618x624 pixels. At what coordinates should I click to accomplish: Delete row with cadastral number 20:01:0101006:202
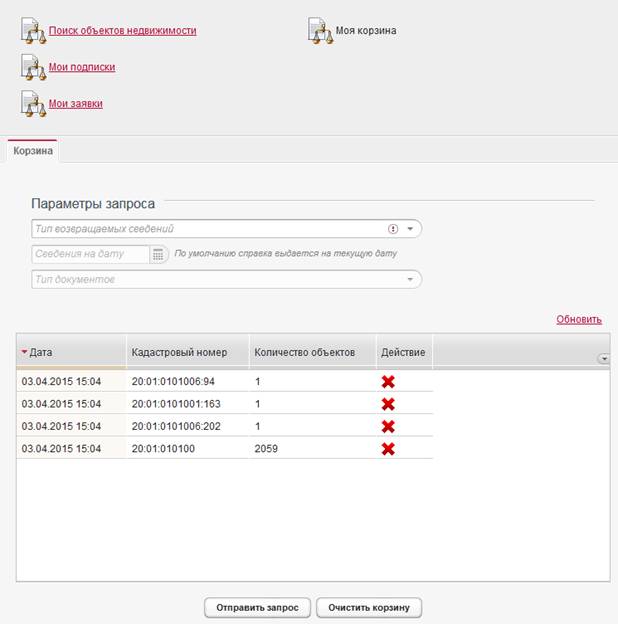388,426
